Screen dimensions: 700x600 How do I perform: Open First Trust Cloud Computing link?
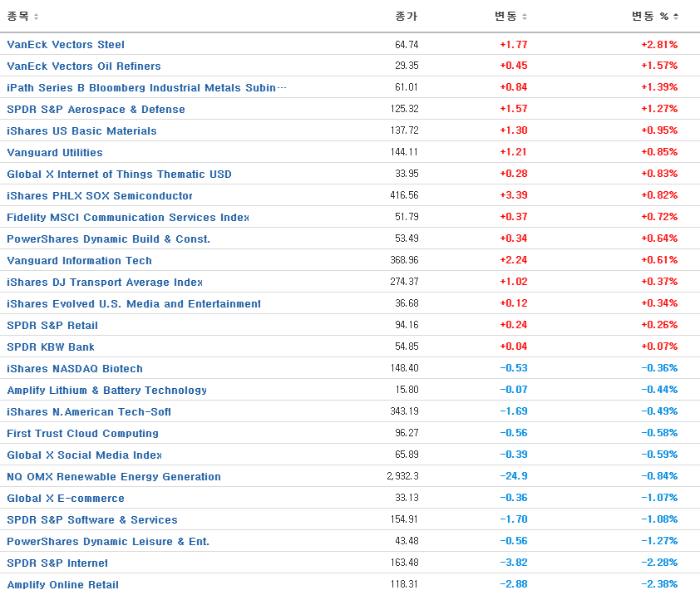click(x=82, y=434)
